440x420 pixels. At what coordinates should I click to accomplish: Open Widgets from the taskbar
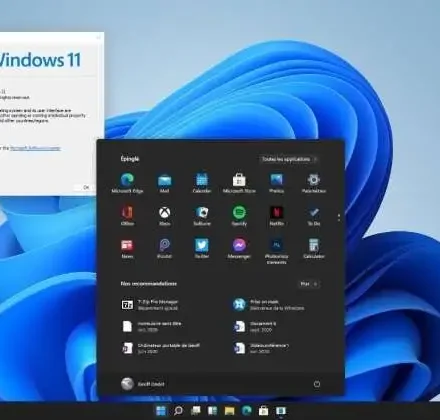[212, 411]
